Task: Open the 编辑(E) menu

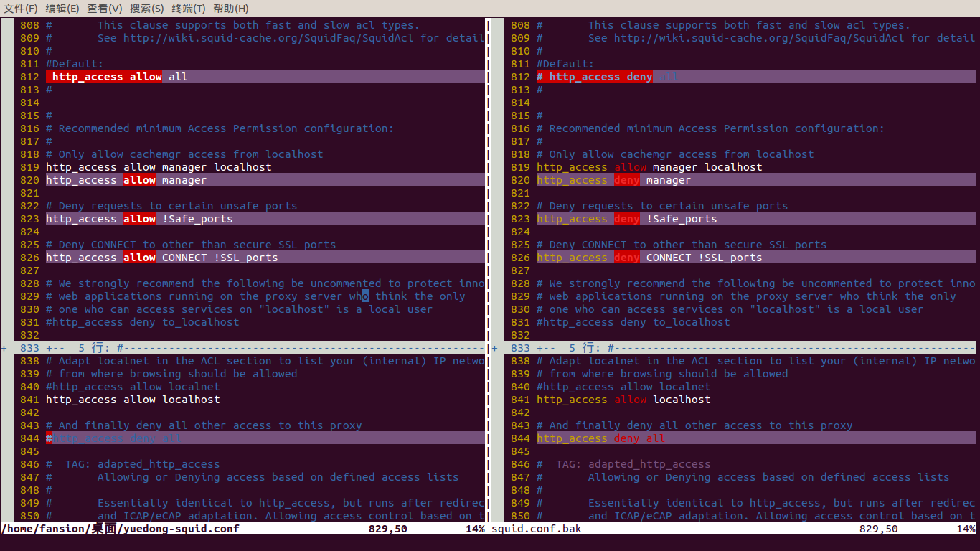Action: point(62,9)
